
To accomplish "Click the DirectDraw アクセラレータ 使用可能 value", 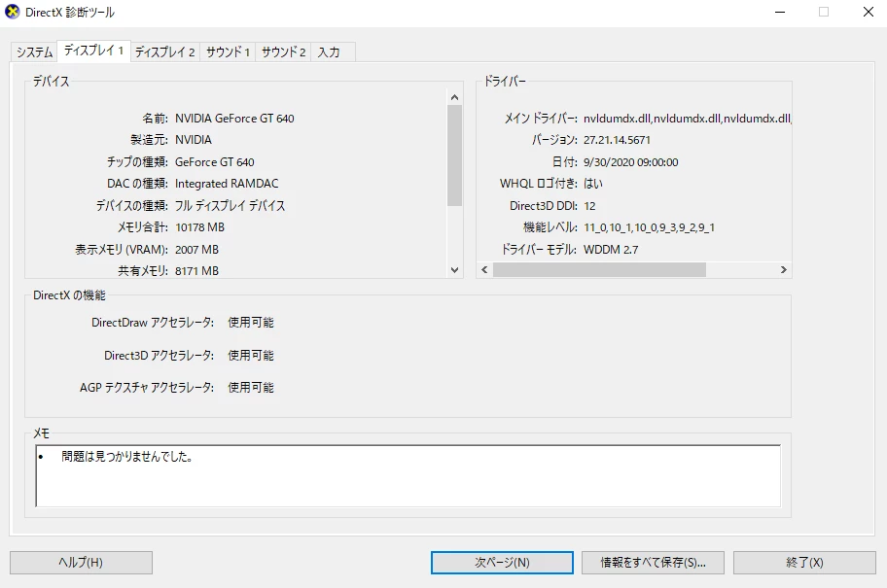I will click(x=251, y=323).
